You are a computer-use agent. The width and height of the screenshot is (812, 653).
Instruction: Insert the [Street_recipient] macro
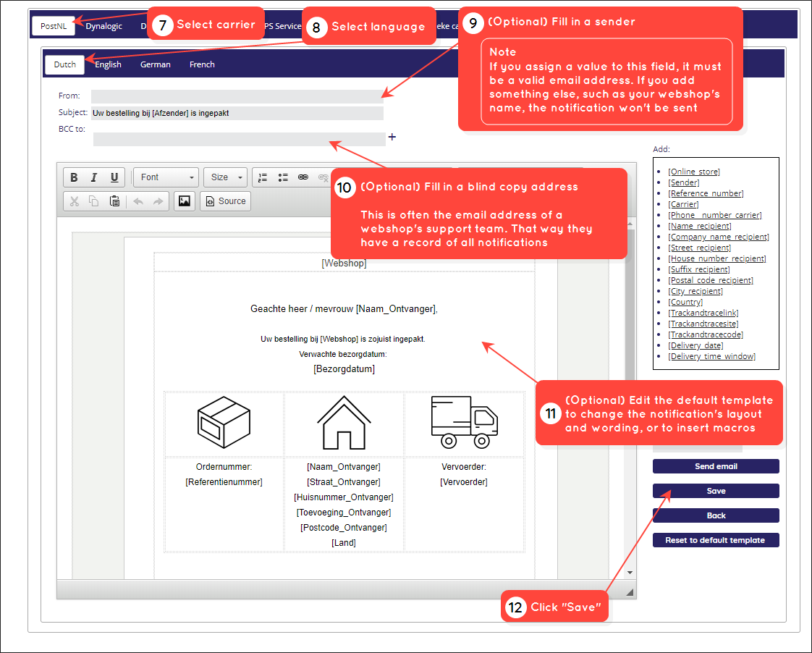700,248
